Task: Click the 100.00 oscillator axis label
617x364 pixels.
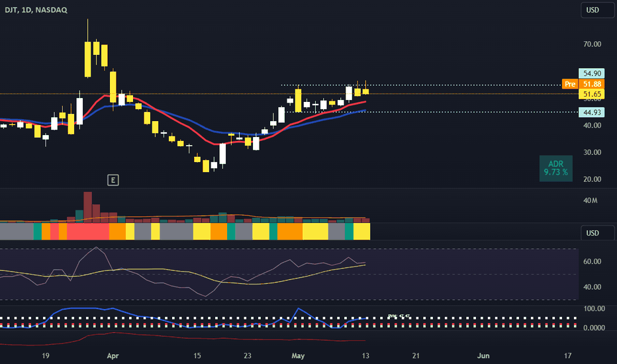Action: point(594,308)
